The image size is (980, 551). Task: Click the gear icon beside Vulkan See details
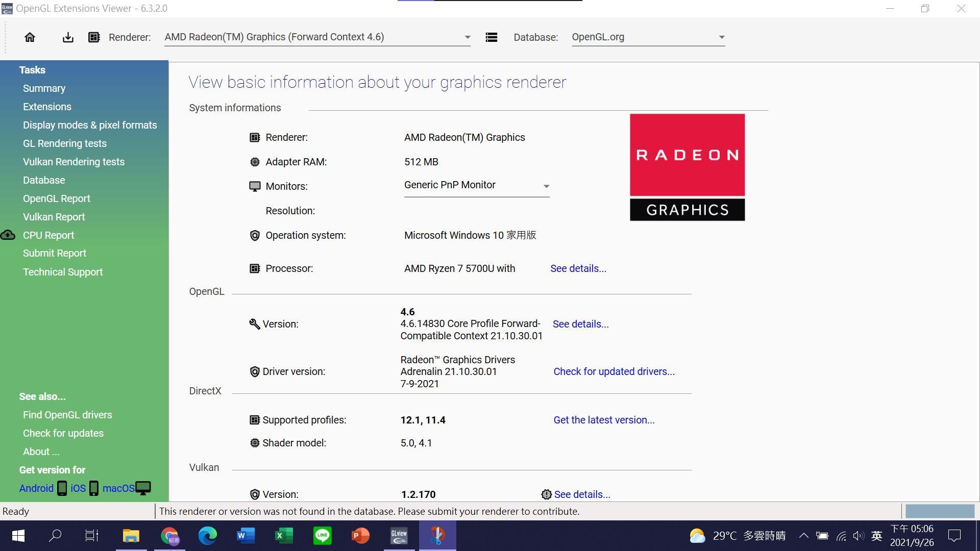(546, 494)
